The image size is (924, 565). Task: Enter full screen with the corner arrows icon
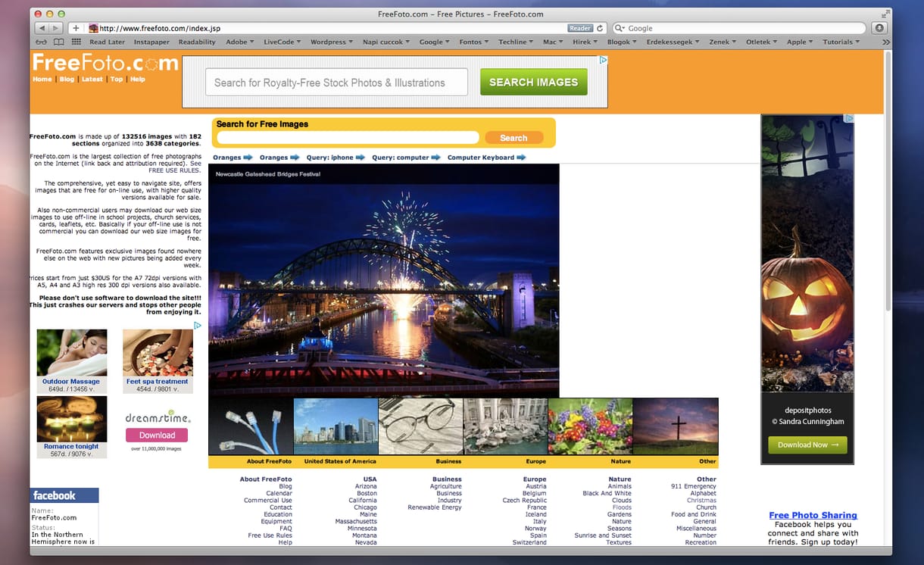[x=885, y=14]
